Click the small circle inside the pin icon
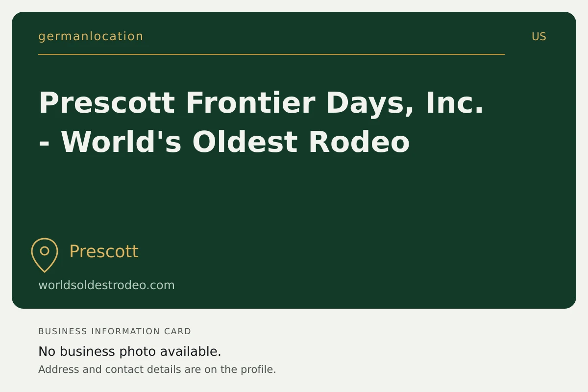 click(x=45, y=251)
